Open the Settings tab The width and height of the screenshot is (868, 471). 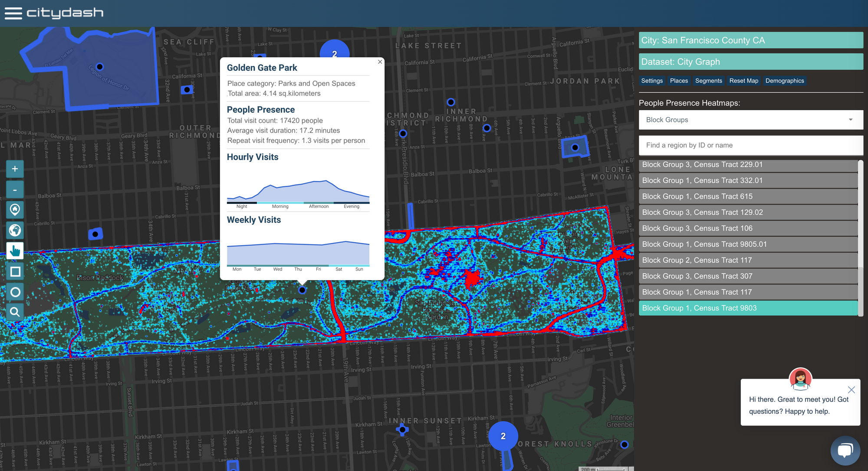tap(651, 81)
